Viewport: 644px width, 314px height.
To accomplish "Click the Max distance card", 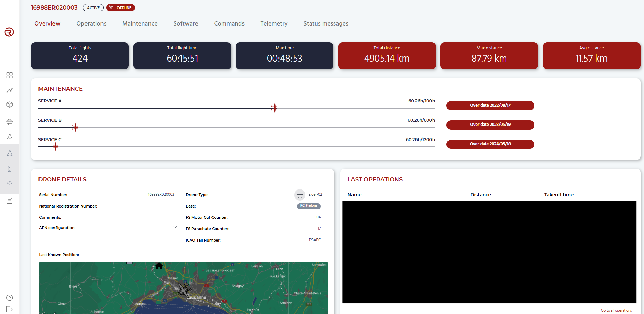I will (489, 56).
